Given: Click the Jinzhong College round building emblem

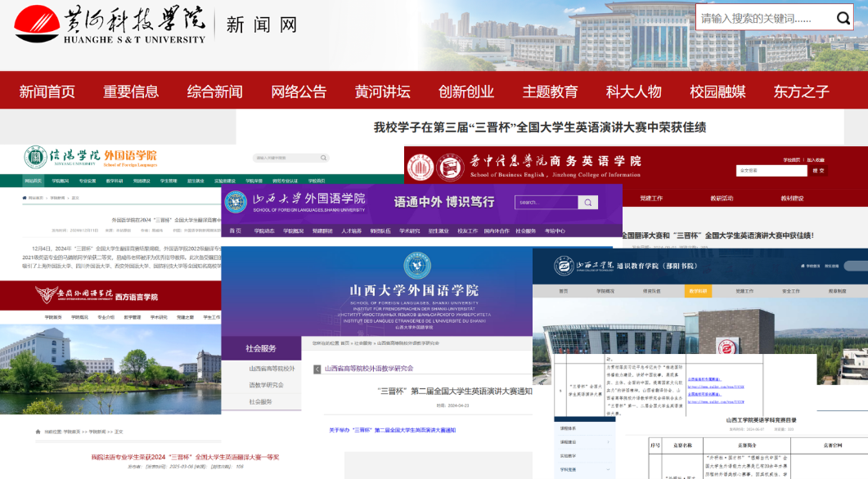Looking at the screenshot, I should pos(421,167).
